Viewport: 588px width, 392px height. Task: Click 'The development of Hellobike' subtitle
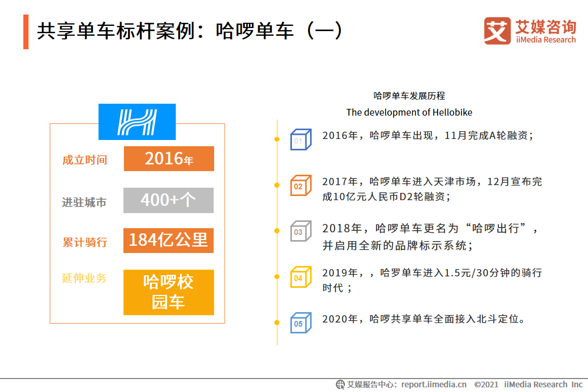click(409, 113)
